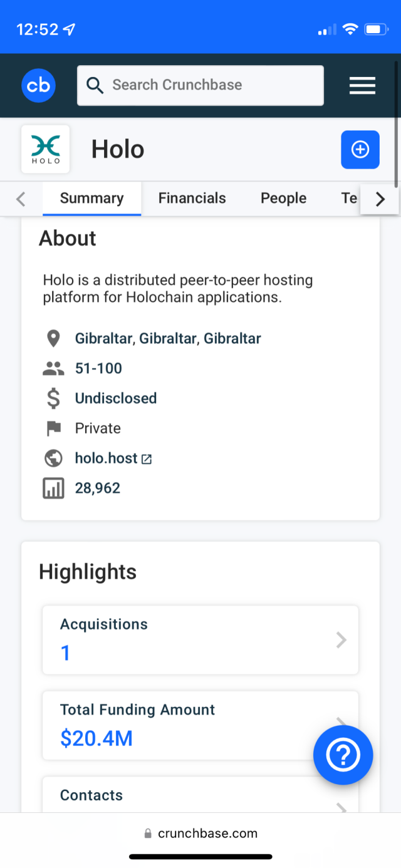Screen dimensions: 401x868
Task: Open the help question mark button
Action: coord(343,756)
